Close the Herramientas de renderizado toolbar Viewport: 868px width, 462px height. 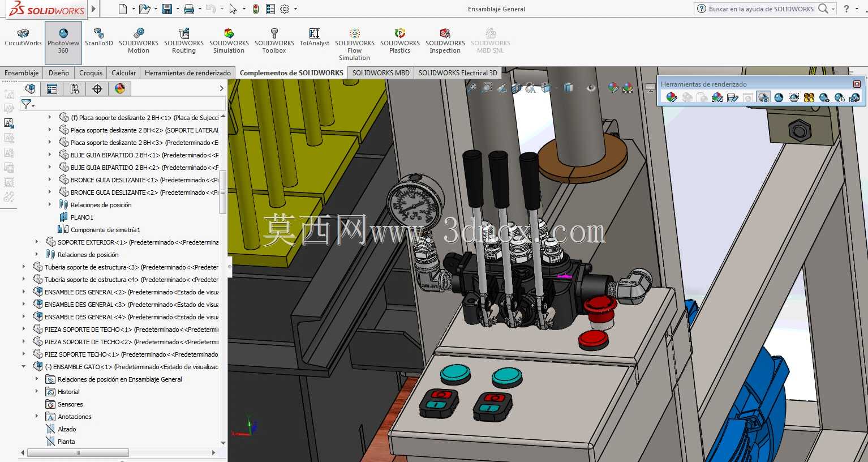pyautogui.click(x=857, y=84)
